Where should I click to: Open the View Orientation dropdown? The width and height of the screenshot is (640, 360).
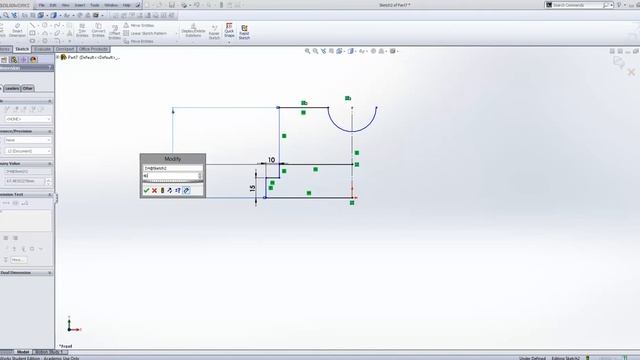(x=340, y=51)
